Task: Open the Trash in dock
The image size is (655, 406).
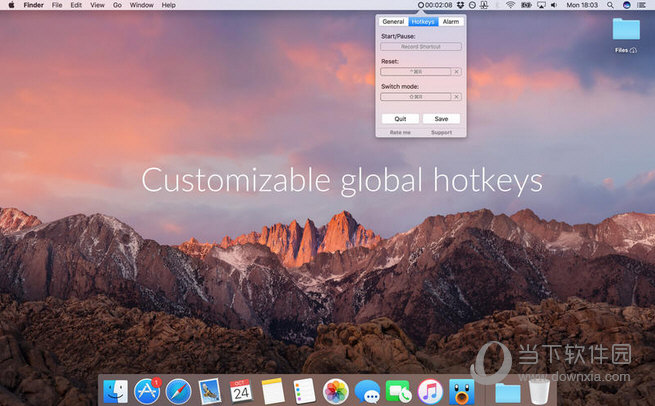Action: click(x=539, y=392)
